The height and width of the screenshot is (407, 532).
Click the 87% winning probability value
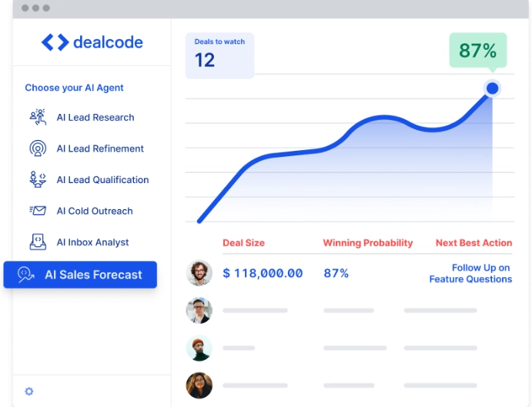pos(336,273)
